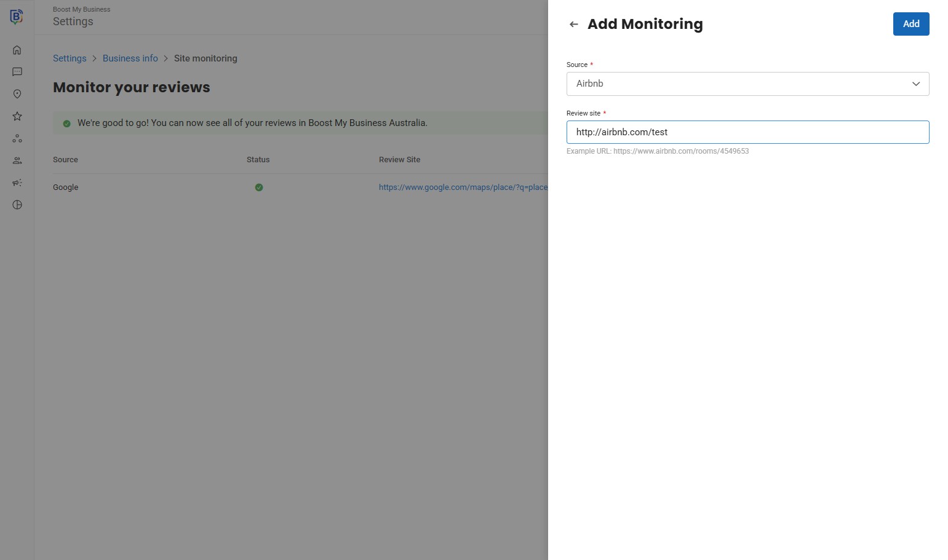Open the contacts people icon
Viewport: 948px width, 560px height.
pos(17,160)
